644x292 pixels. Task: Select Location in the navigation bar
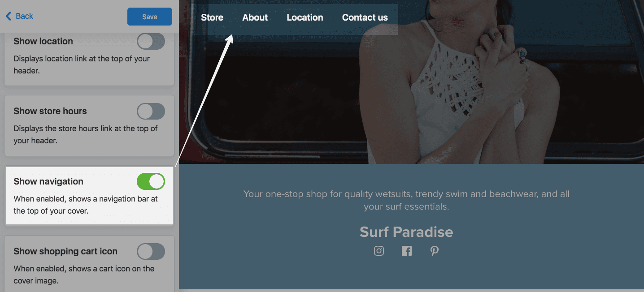click(305, 17)
